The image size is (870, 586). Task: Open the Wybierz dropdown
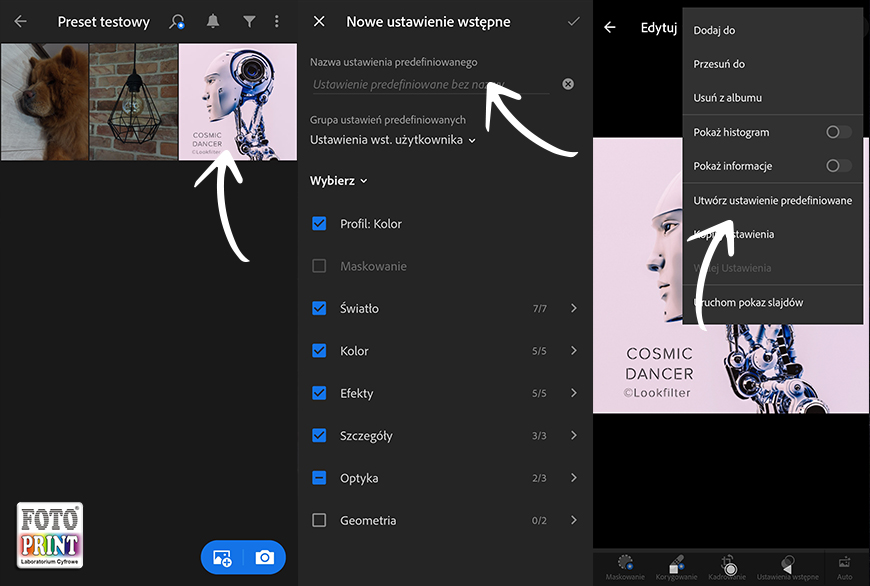338,181
